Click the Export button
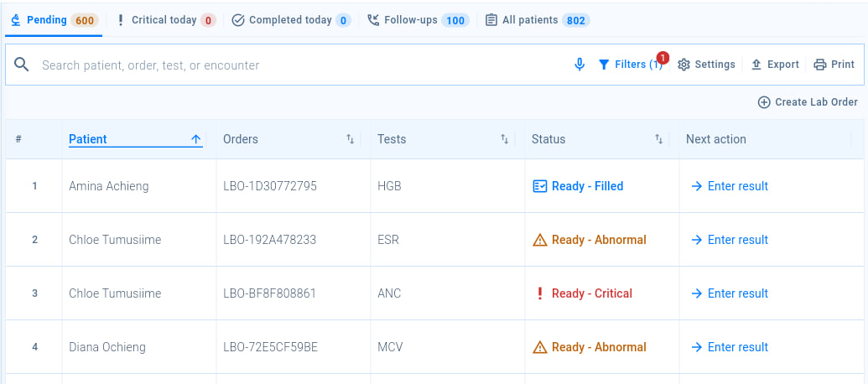Screen dimensions: 868x384 775,65
